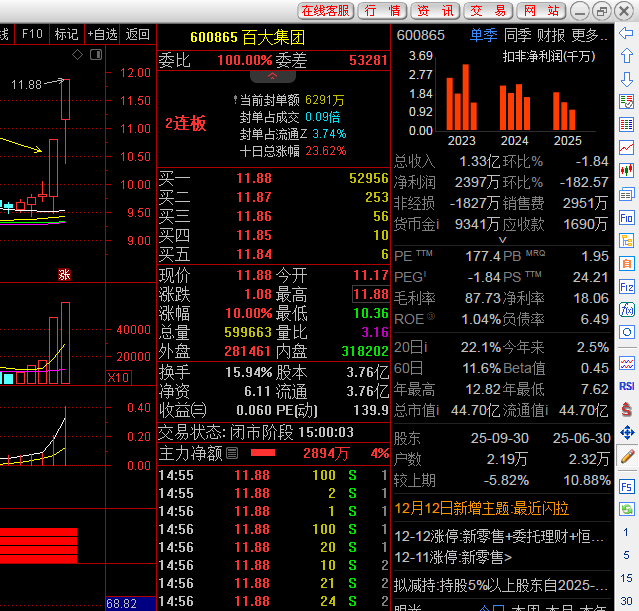Click the Fs icon in sidebar
The image size is (639, 611).
pyautogui.click(x=626, y=487)
